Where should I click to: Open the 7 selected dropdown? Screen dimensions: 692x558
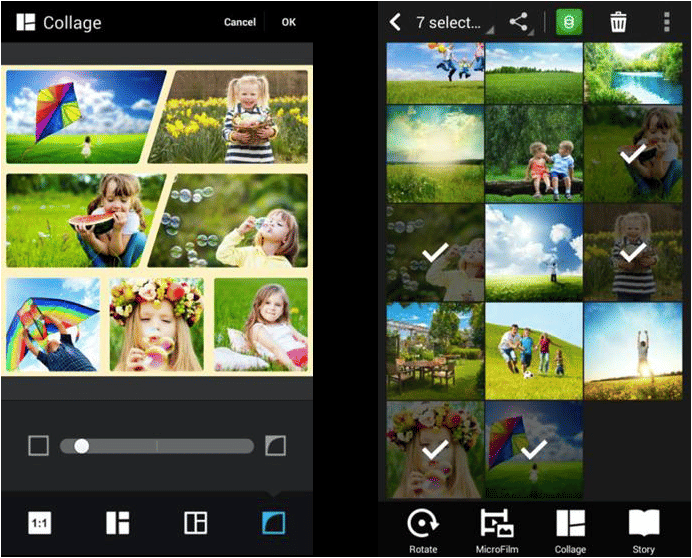[x=454, y=23]
